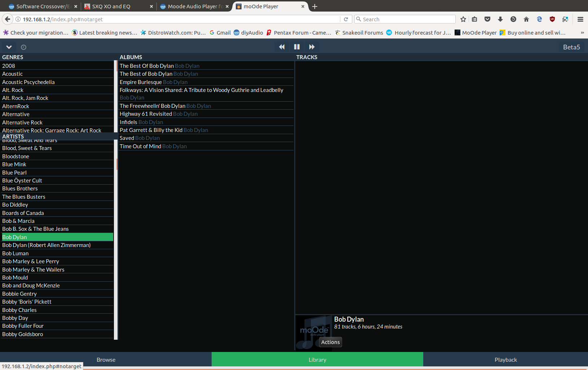Click the browser Search field
This screenshot has height=370, width=588.
pyautogui.click(x=405, y=19)
